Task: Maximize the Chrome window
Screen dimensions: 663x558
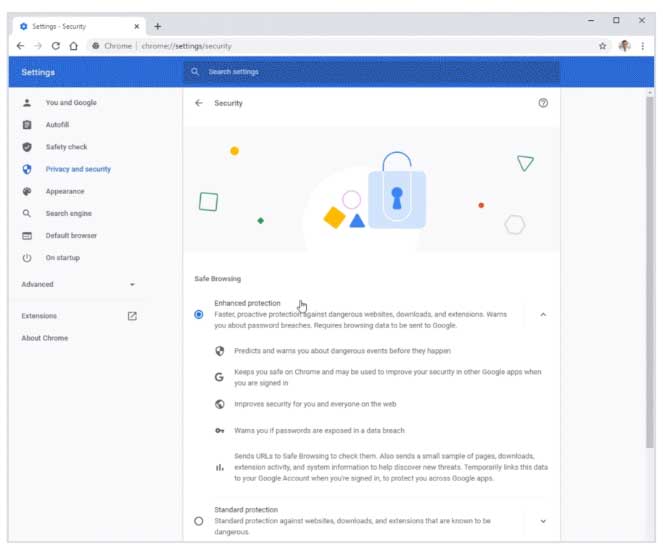Action: click(x=616, y=20)
